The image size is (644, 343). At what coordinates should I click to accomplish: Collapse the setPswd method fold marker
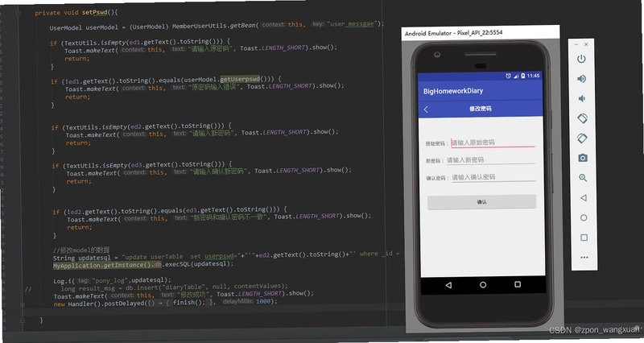pyautogui.click(x=18, y=13)
